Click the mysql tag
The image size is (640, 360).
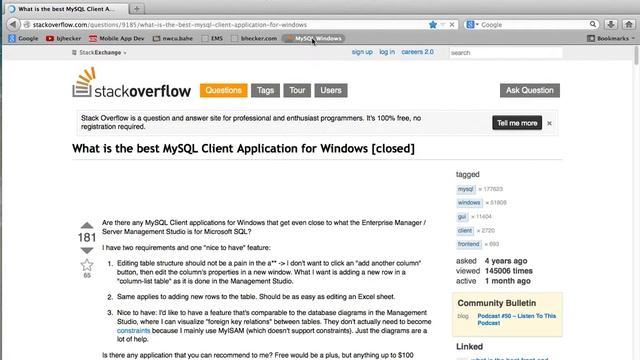pos(466,189)
